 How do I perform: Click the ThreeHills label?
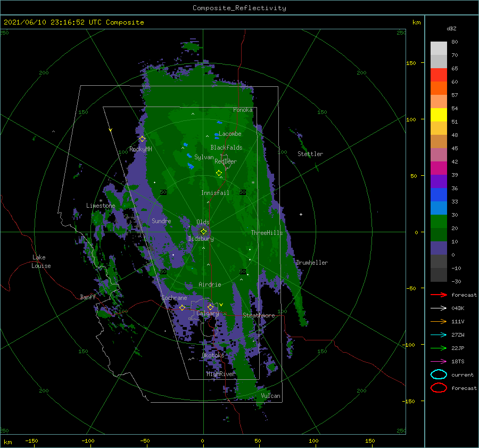267,233
